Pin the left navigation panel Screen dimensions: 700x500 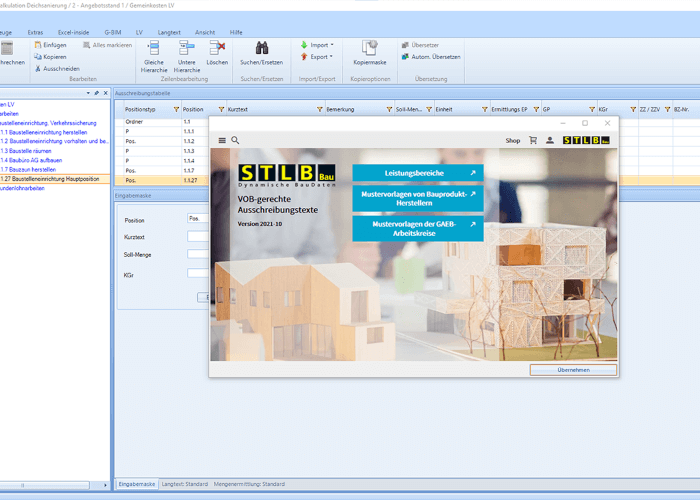(x=96, y=93)
